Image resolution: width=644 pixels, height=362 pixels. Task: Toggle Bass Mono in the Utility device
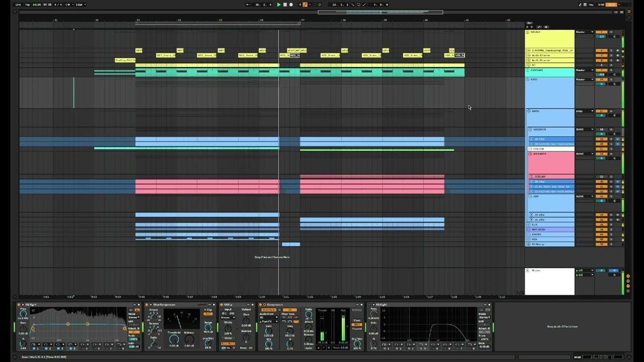coord(228,344)
